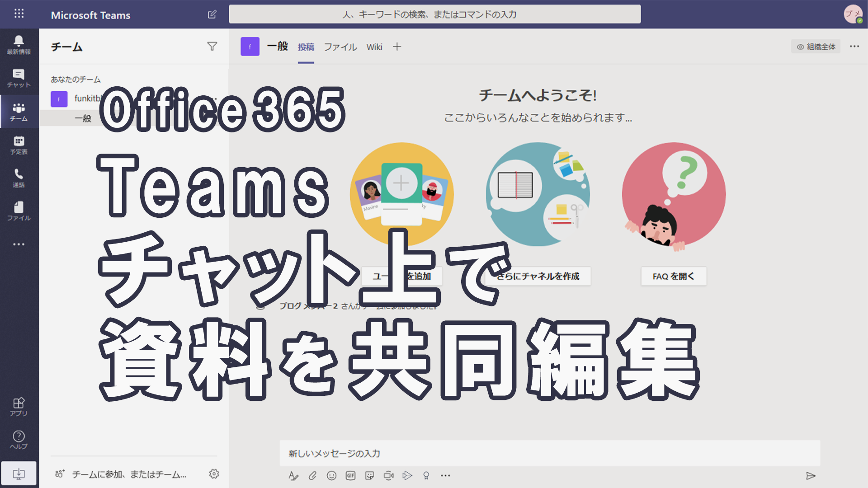The width and height of the screenshot is (868, 488).
Task: Click the channel avatar in header
Action: pos(250,47)
